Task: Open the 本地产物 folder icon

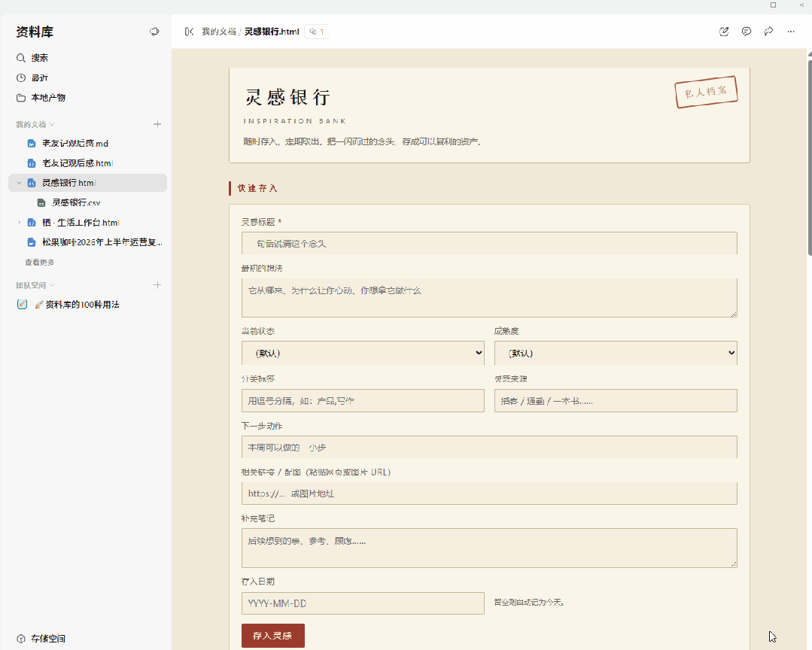Action: 21,98
